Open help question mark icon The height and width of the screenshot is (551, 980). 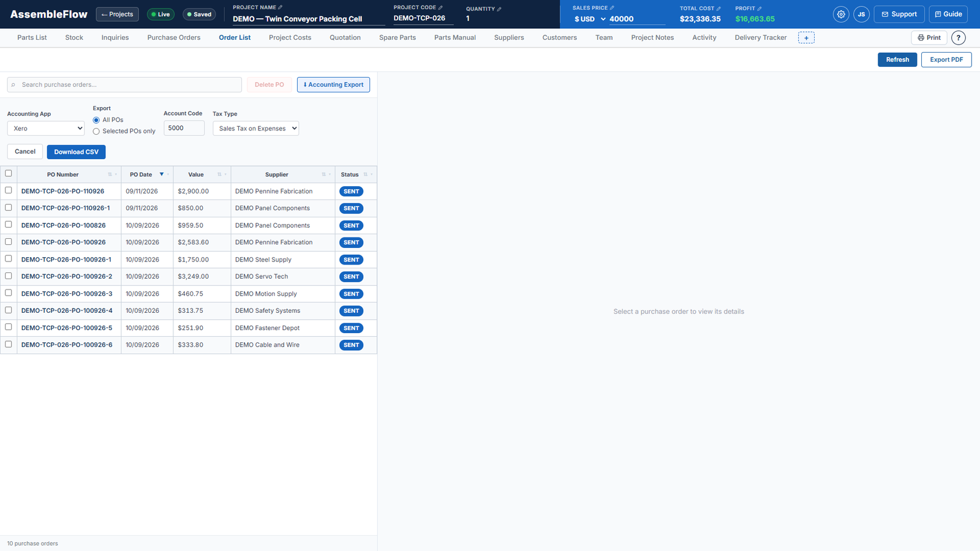click(x=959, y=38)
